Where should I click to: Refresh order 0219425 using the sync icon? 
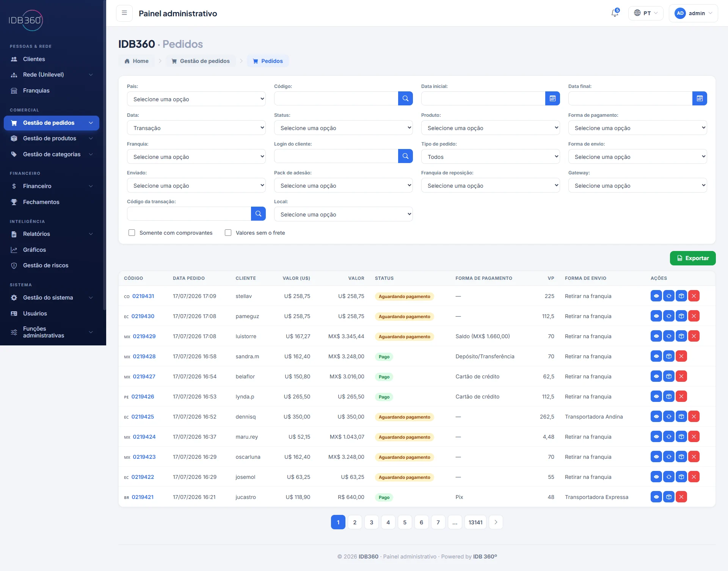[669, 417]
